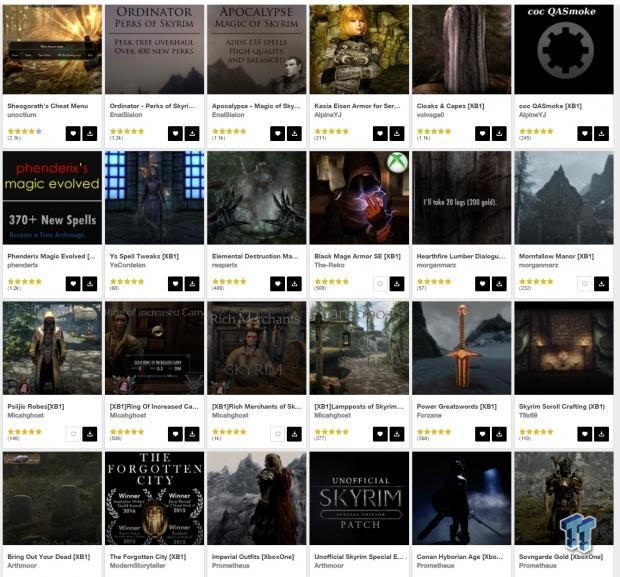Image resolution: width=620 pixels, height=577 pixels.
Task: Download the Mornfallow Manor mod
Action: [601, 284]
